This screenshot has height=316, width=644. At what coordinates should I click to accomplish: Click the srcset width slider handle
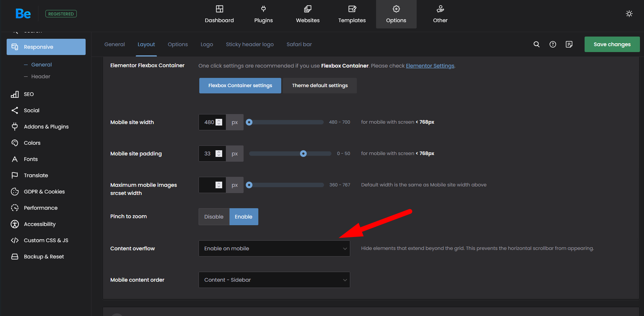click(249, 185)
